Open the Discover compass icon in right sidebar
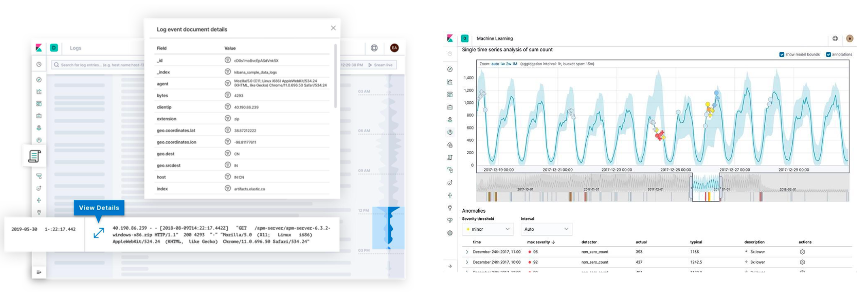The height and width of the screenshot is (296, 868). (x=450, y=69)
